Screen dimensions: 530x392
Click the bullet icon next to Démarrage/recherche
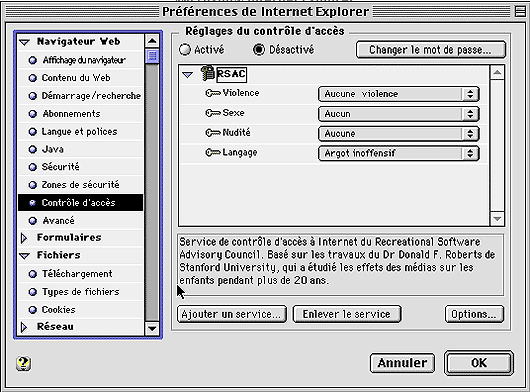coord(33,96)
